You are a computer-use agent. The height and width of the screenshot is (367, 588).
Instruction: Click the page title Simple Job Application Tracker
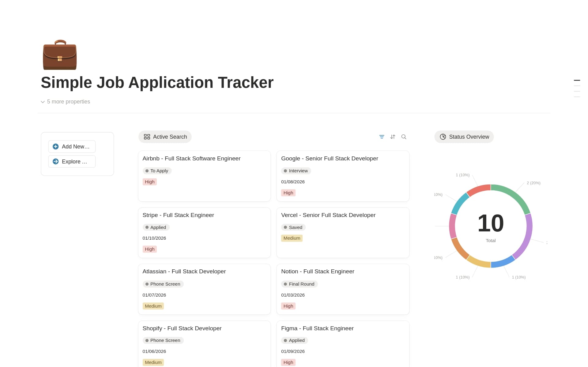[x=157, y=83]
